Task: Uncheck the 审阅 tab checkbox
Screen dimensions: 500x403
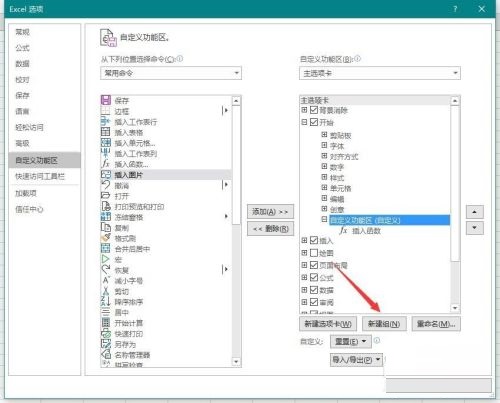Action: 314,302
